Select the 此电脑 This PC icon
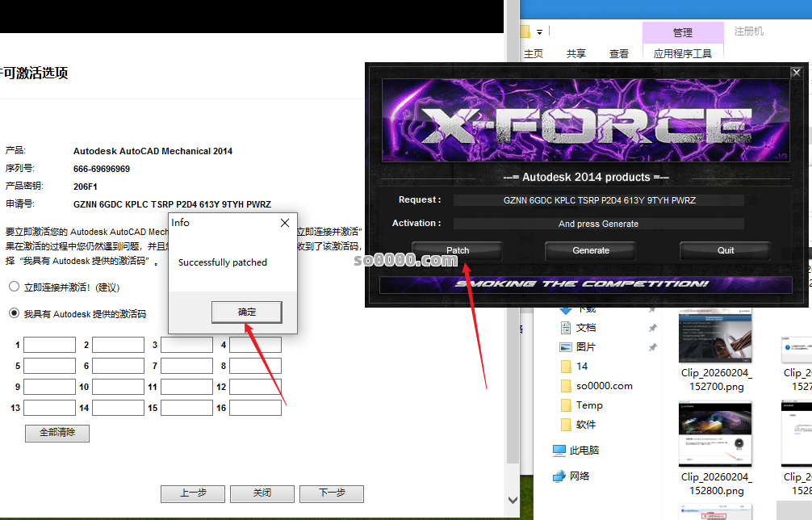Viewport: 812px width, 520px height. pyautogui.click(x=559, y=451)
